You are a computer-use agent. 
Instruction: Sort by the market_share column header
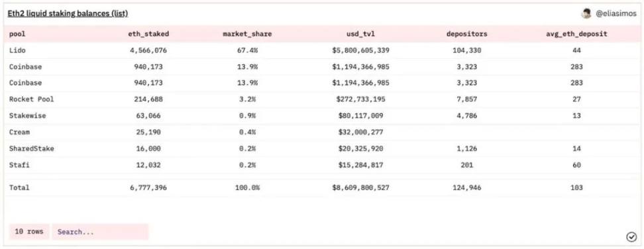(x=247, y=34)
